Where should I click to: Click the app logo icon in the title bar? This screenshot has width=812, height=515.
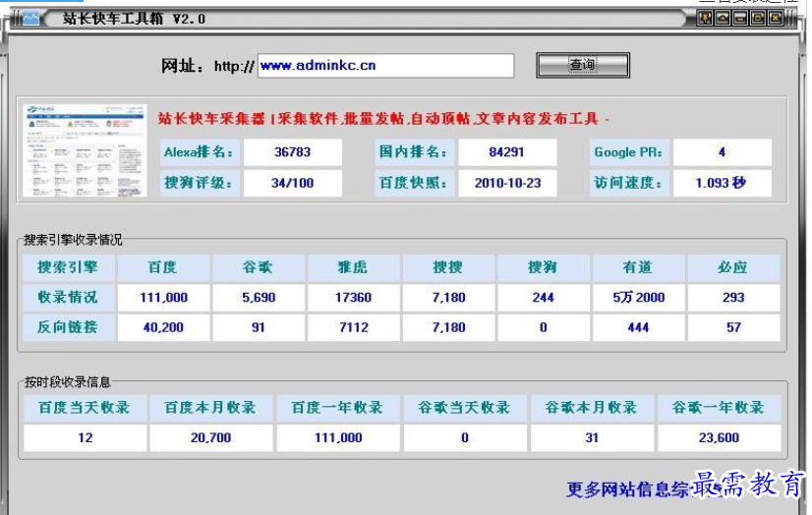tap(30, 19)
